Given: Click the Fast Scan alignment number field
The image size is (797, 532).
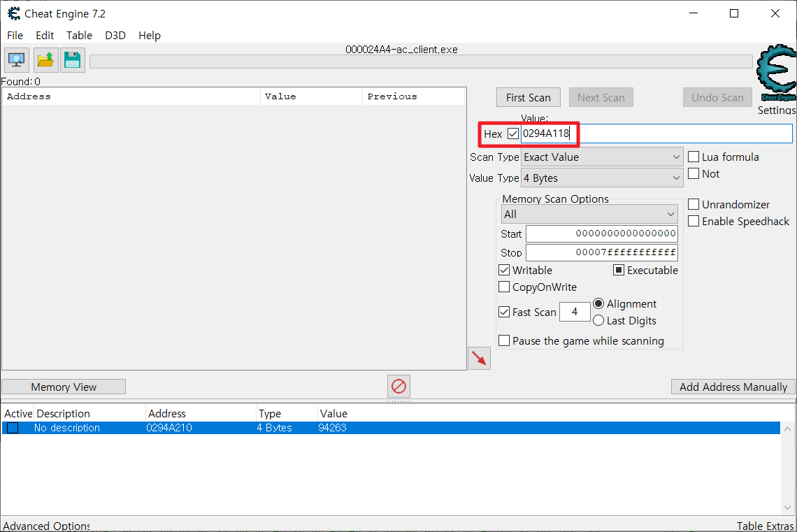Looking at the screenshot, I should (x=575, y=312).
